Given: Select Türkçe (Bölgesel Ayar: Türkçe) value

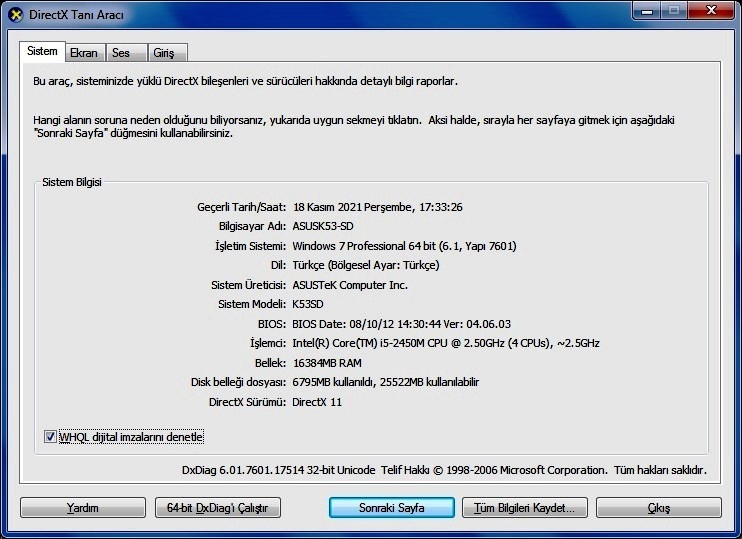Looking at the screenshot, I should click(x=366, y=265).
